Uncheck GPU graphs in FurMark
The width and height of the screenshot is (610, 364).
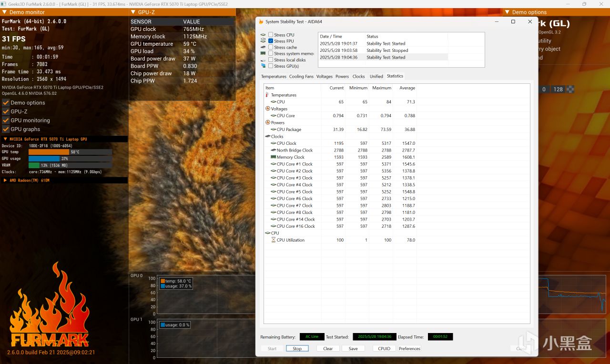[x=6, y=129]
